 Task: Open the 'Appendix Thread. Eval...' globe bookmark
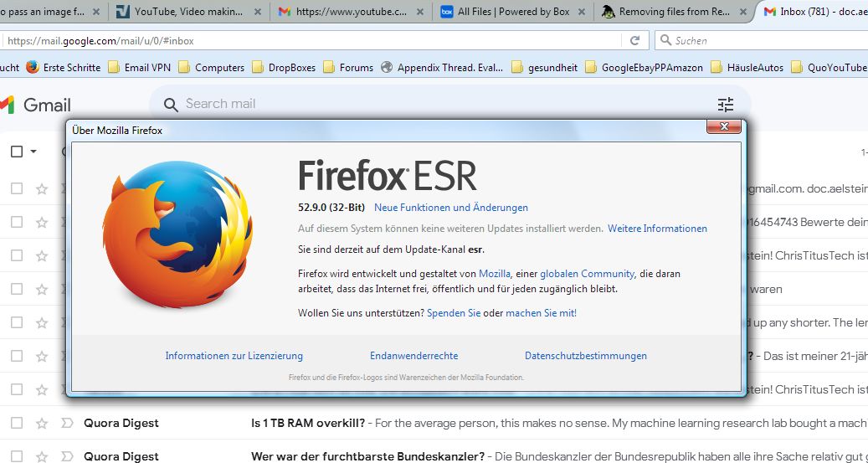tap(442, 68)
